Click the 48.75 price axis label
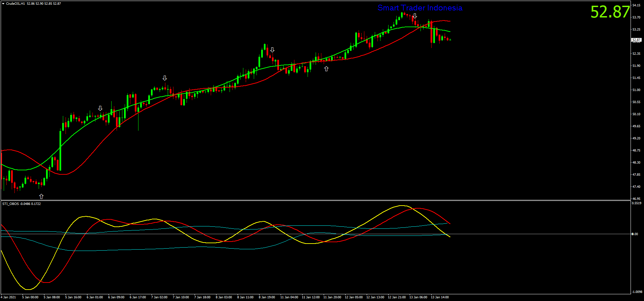The width and height of the screenshot is (644, 301). 636,150
